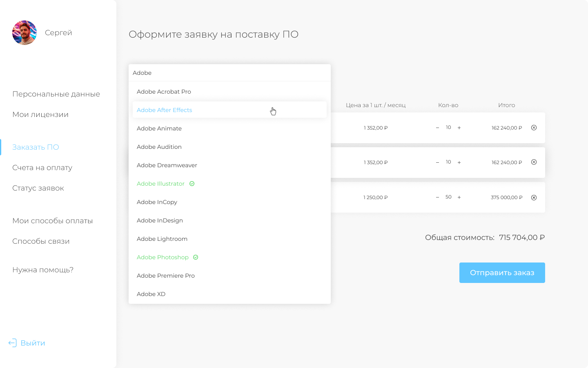588x368 pixels.
Task: Click Нужна помощь? link
Action: pyautogui.click(x=43, y=270)
